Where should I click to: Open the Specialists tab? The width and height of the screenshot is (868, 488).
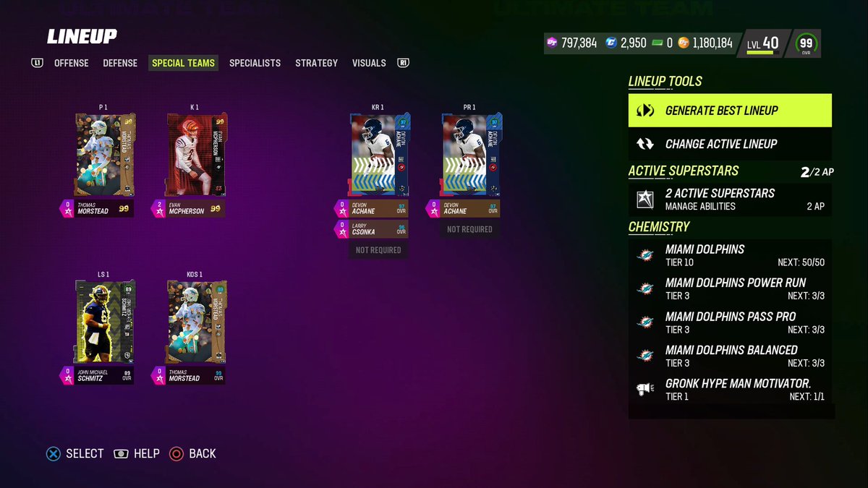coord(255,63)
